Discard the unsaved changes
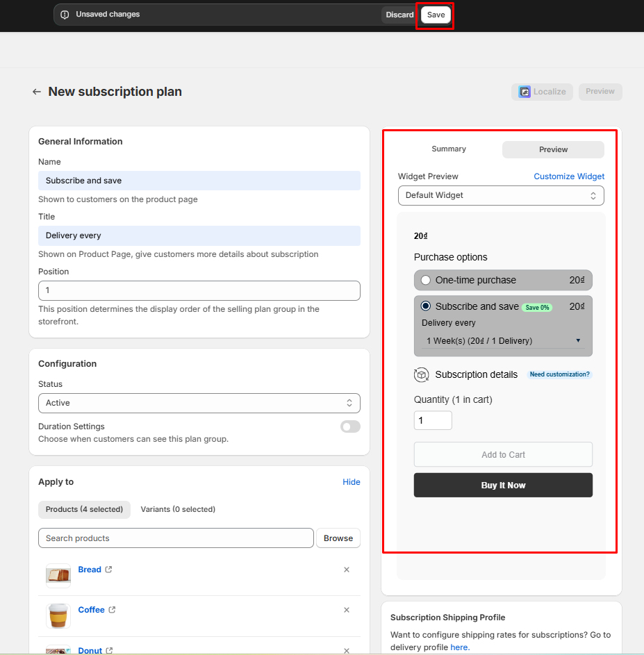The image size is (644, 655). [x=399, y=15]
